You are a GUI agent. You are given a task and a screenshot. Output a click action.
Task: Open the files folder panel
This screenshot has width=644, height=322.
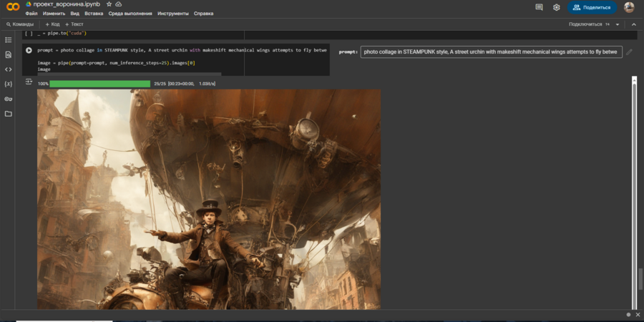coord(9,114)
